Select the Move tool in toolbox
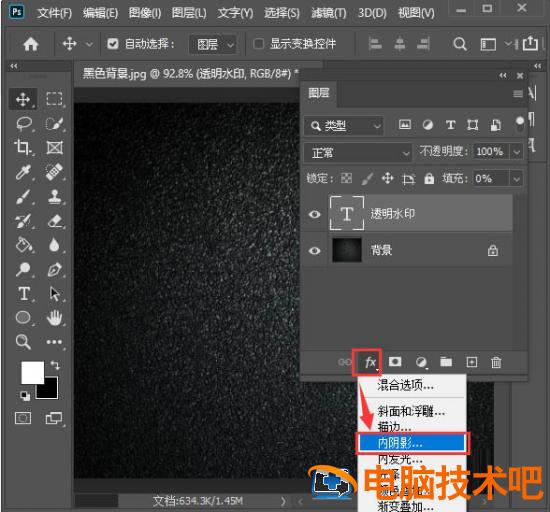550x512 pixels. click(23, 99)
